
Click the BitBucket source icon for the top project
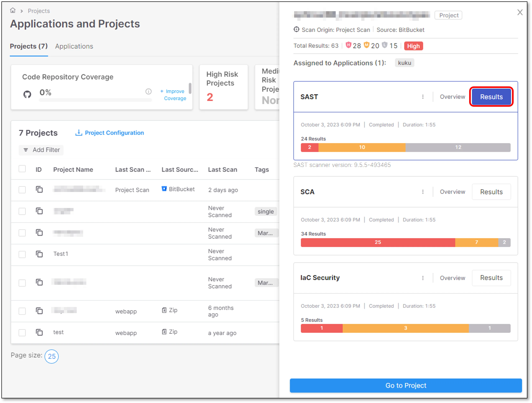pos(164,189)
